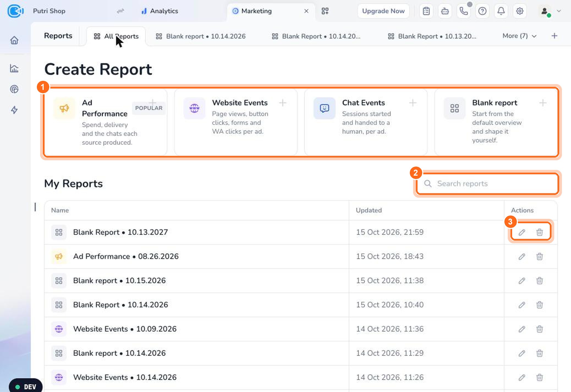Create a Blank report from the card

pos(496,122)
